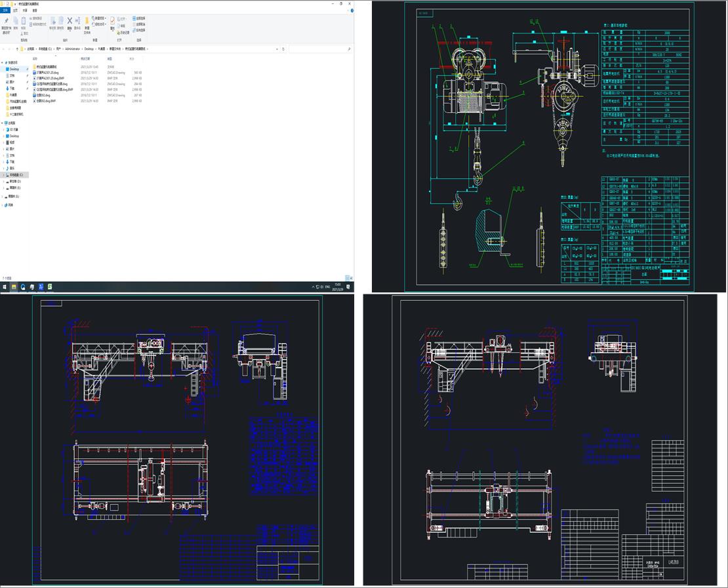Click the Copy icon in Explorer ribbon

pyautogui.click(x=15, y=21)
